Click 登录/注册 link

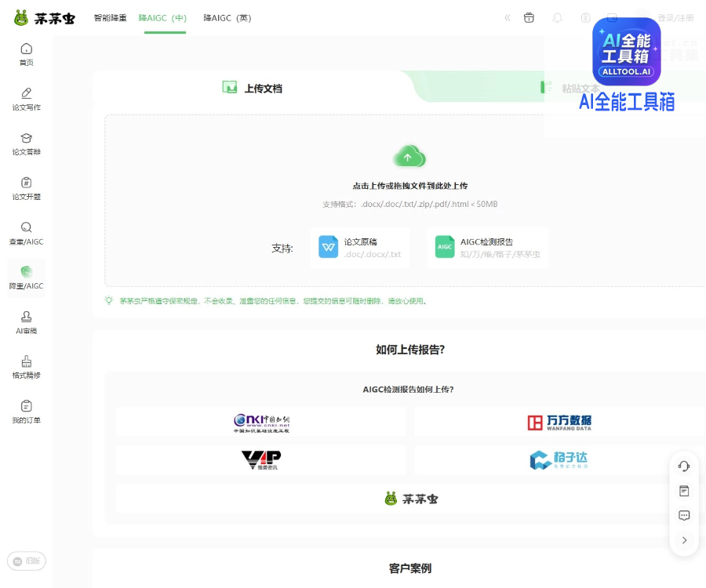pyautogui.click(x=675, y=18)
